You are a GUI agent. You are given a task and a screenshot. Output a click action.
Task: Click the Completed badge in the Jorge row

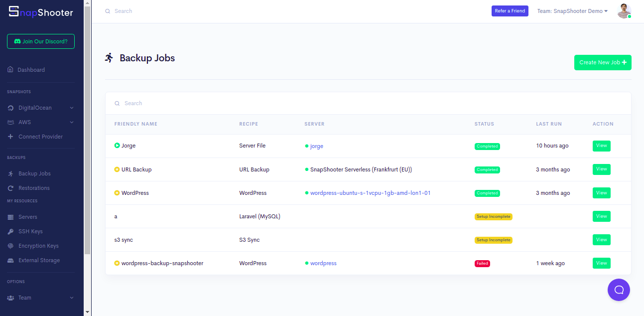click(x=487, y=146)
